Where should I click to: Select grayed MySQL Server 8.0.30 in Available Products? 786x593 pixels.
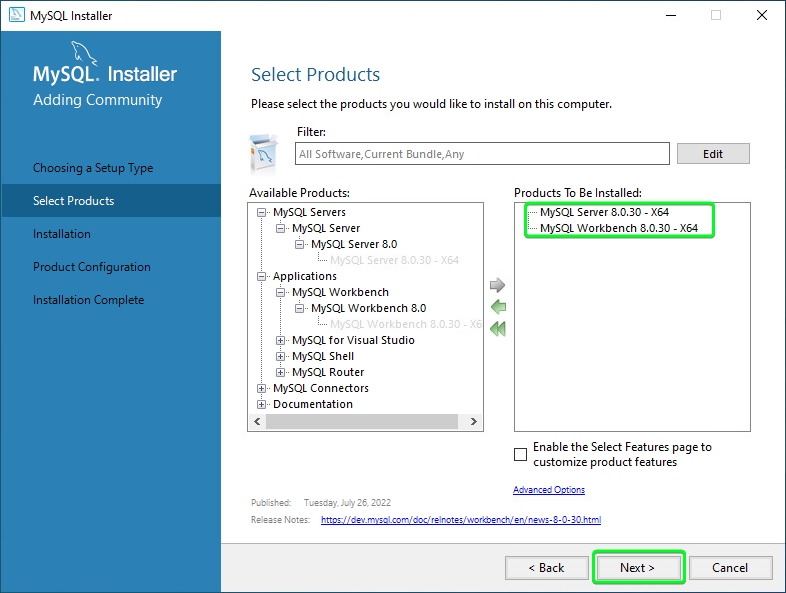pyautogui.click(x=395, y=260)
